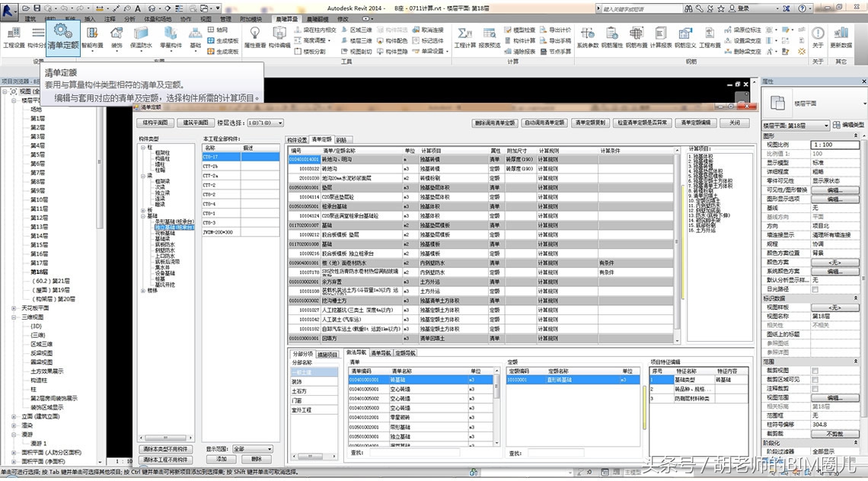Click inside the 查找 input field

(x=415, y=453)
